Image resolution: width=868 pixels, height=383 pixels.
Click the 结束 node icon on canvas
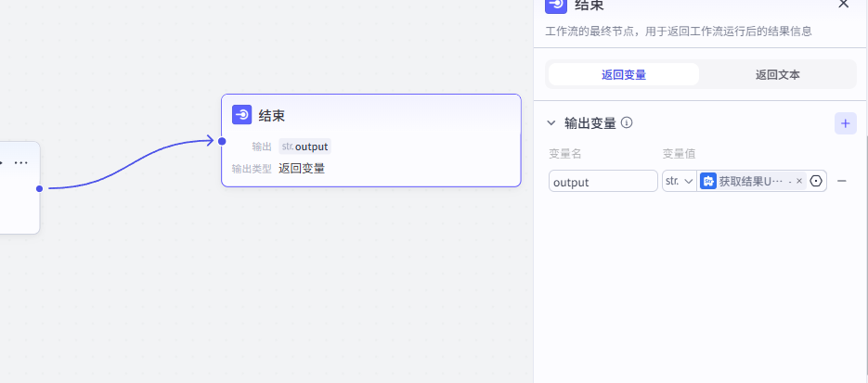pos(241,115)
